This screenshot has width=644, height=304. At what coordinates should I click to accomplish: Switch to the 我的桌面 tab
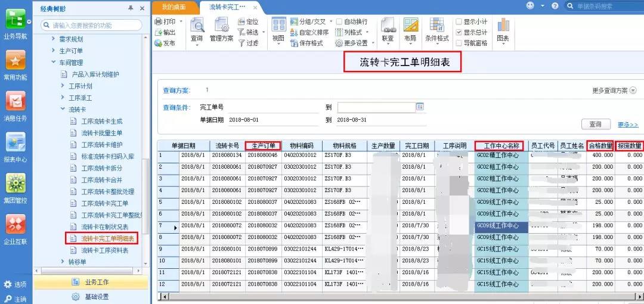[x=174, y=7]
